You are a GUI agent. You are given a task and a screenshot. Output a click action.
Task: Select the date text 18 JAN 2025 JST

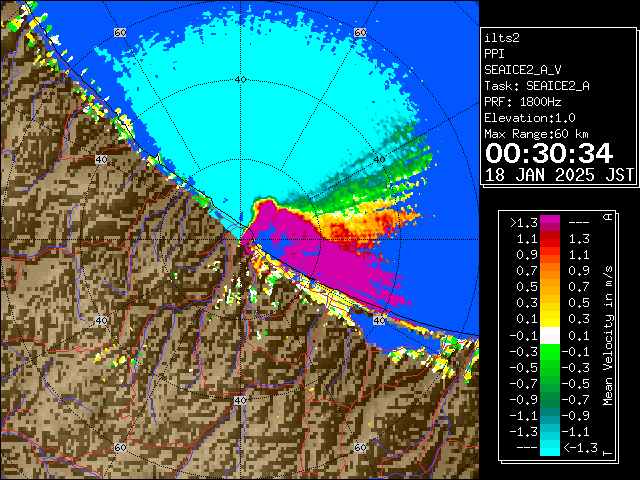tap(559, 175)
